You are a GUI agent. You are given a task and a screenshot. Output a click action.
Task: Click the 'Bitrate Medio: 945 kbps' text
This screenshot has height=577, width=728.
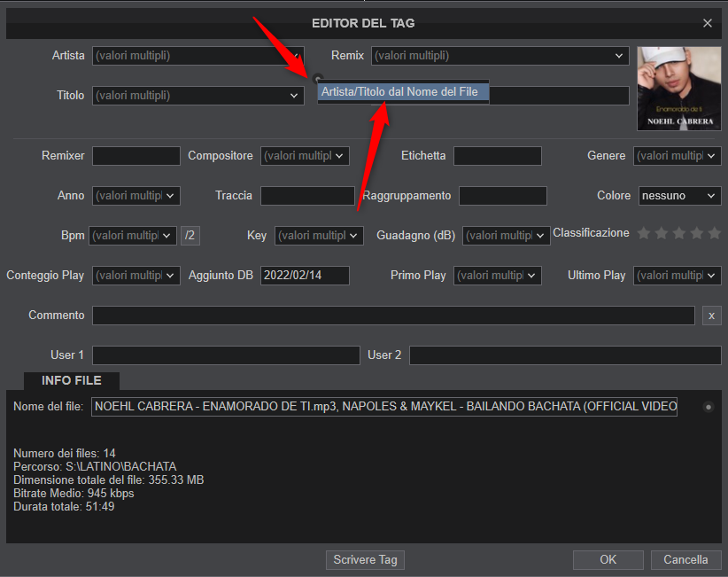click(x=74, y=494)
